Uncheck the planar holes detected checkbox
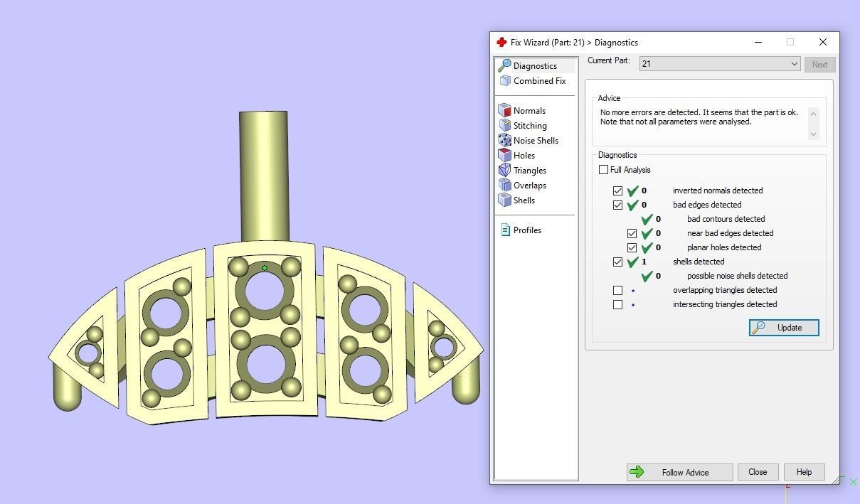 click(x=632, y=247)
